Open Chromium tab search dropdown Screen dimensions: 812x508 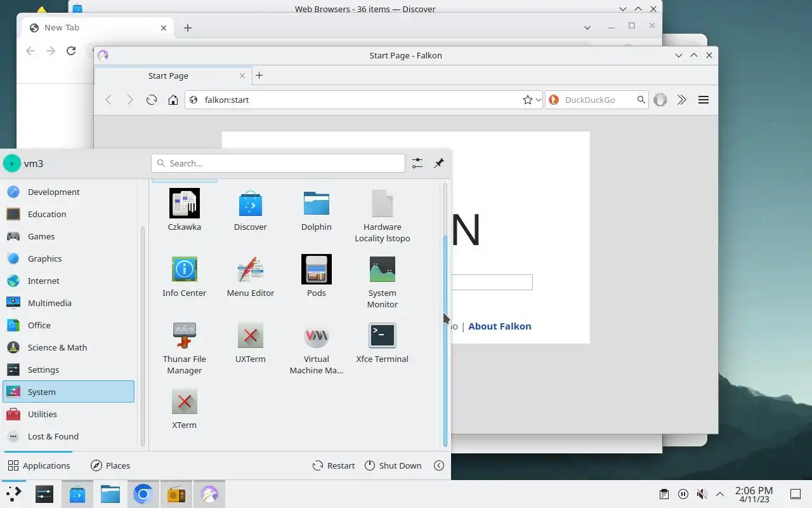[587, 27]
